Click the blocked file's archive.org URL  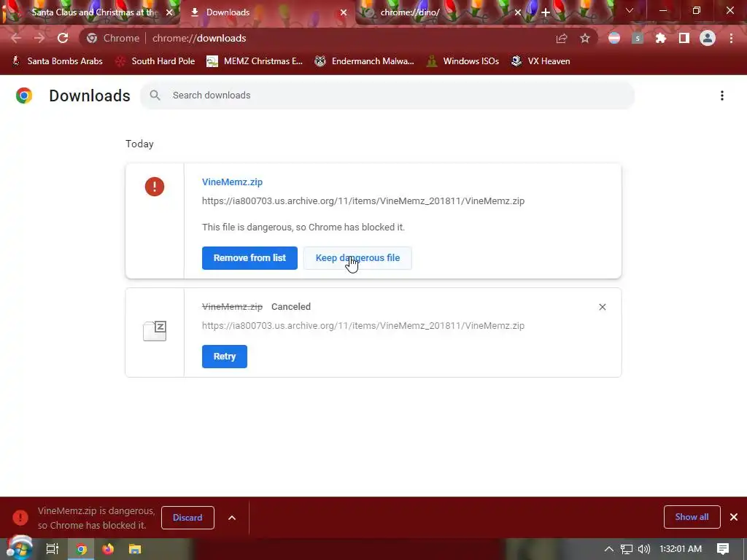click(363, 201)
